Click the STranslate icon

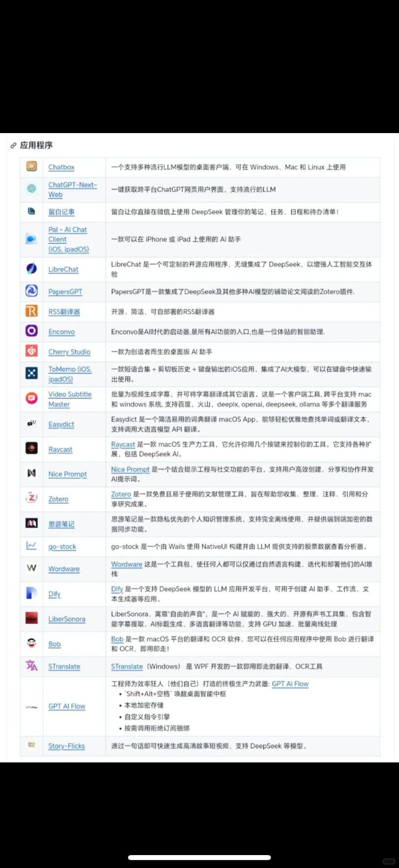(x=31, y=665)
